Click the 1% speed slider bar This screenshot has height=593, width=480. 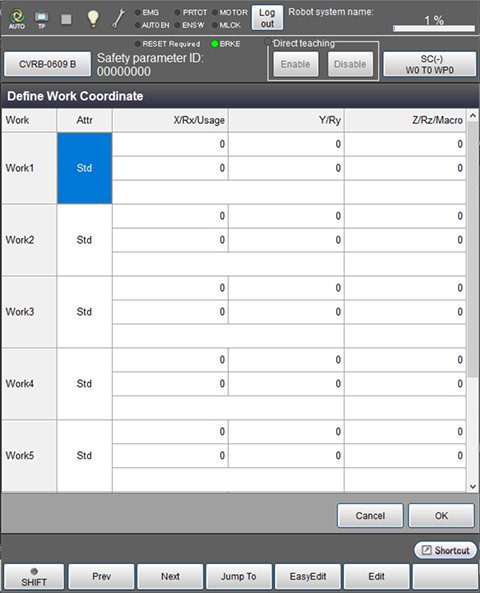(434, 28)
